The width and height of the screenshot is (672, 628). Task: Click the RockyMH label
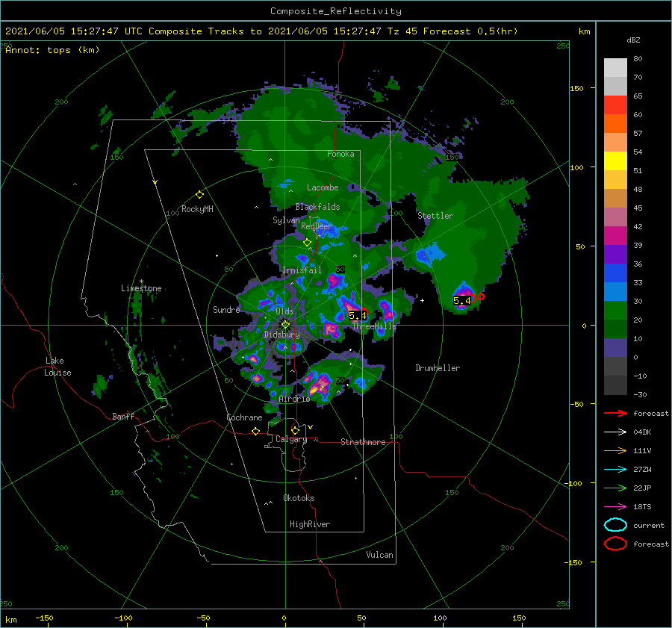pyautogui.click(x=197, y=209)
